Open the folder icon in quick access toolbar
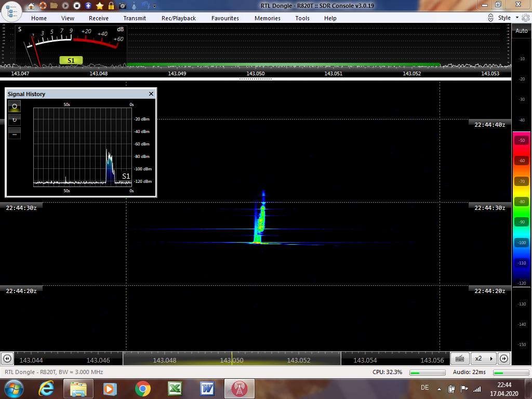This screenshot has height=399, width=532. pos(54,6)
